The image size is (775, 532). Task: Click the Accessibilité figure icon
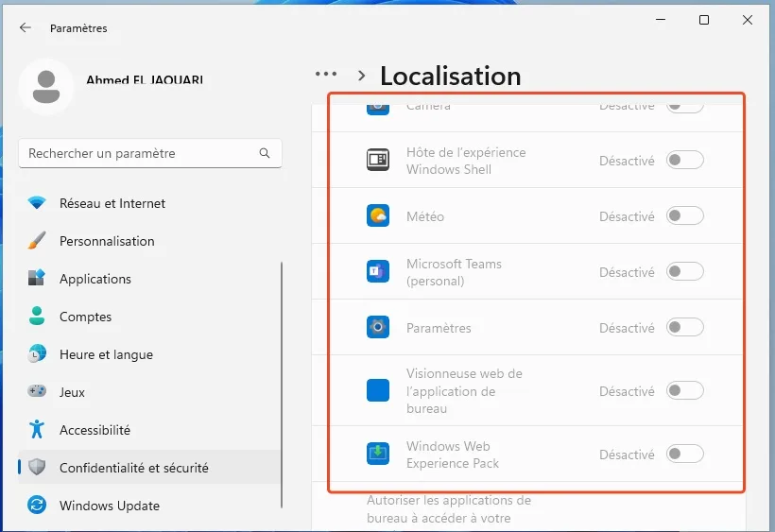tap(37, 429)
